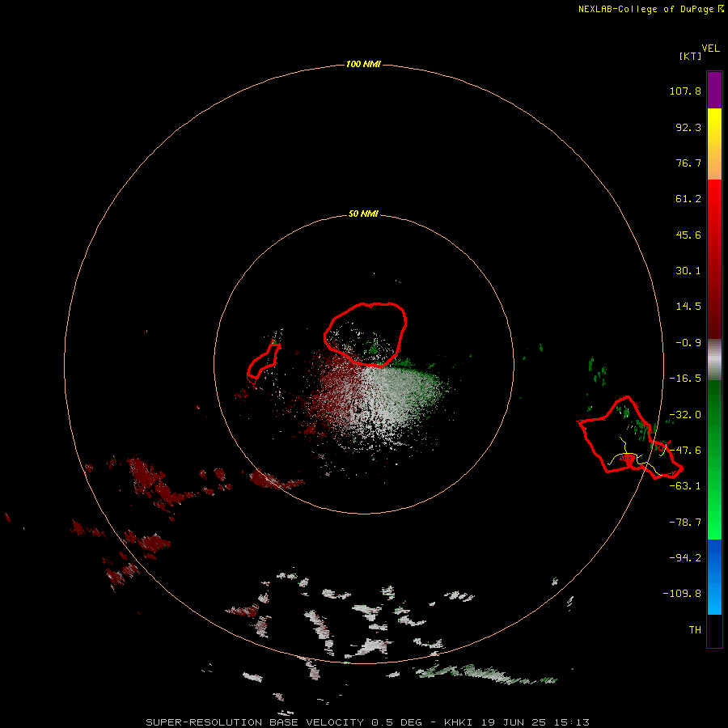Viewport: 728px width, 728px height.
Task: Click the 45.6 legend value
Action: [688, 235]
